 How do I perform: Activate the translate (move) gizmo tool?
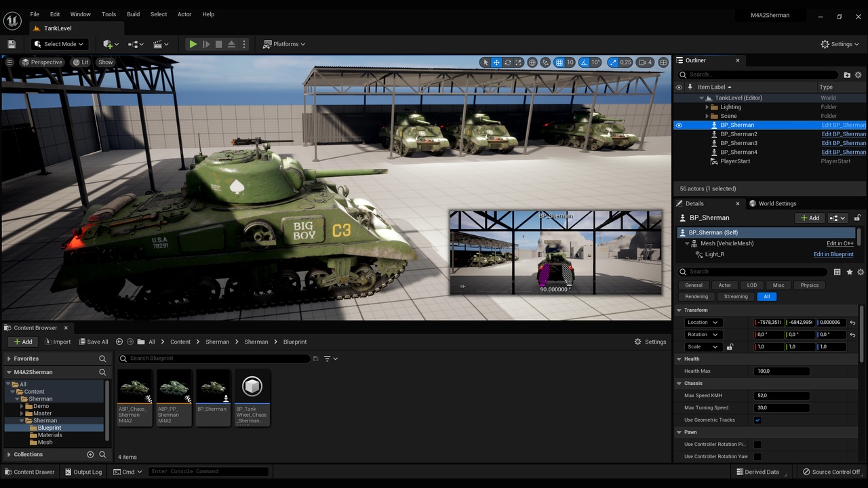point(496,62)
